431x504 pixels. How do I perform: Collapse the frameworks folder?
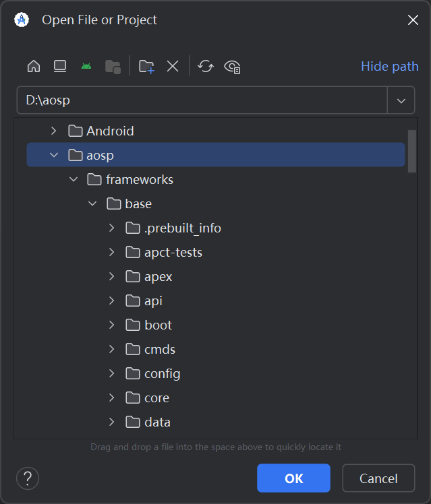(x=74, y=179)
